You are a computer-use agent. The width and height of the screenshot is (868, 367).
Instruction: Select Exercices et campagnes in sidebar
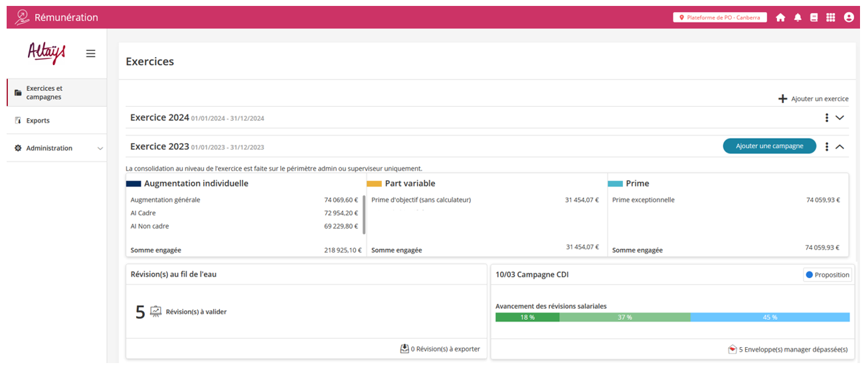(x=44, y=93)
